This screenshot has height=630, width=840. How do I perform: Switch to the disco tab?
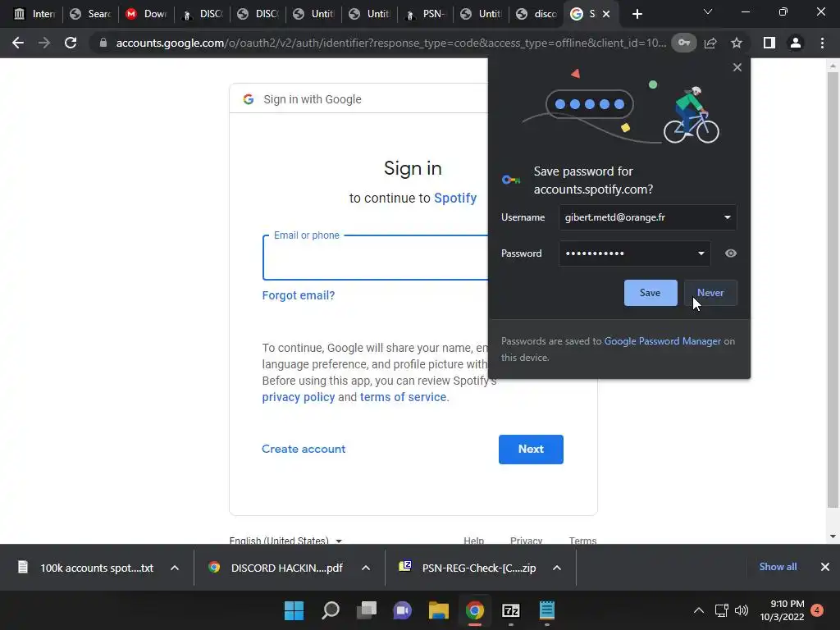[x=536, y=14]
